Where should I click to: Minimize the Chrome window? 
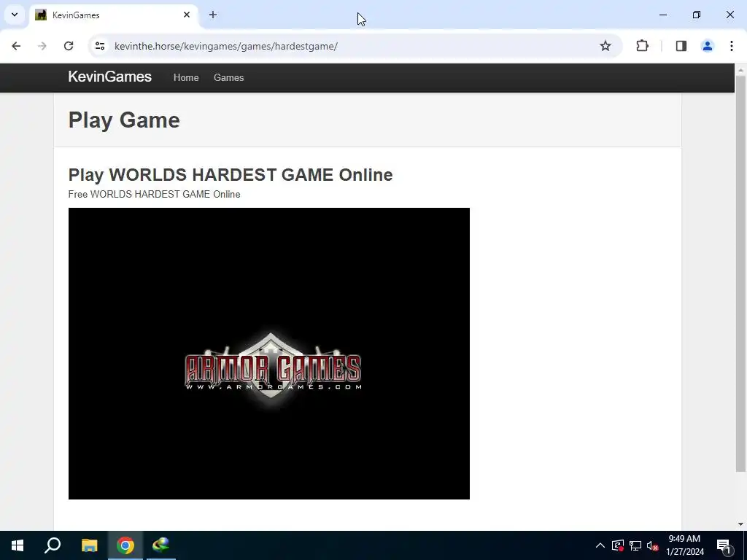coord(662,15)
